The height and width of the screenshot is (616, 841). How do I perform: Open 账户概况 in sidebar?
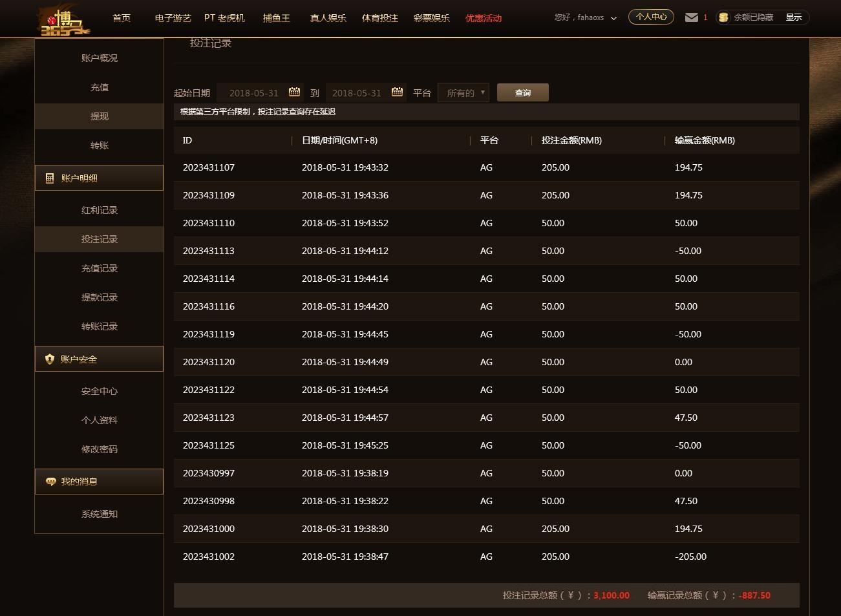[100, 58]
